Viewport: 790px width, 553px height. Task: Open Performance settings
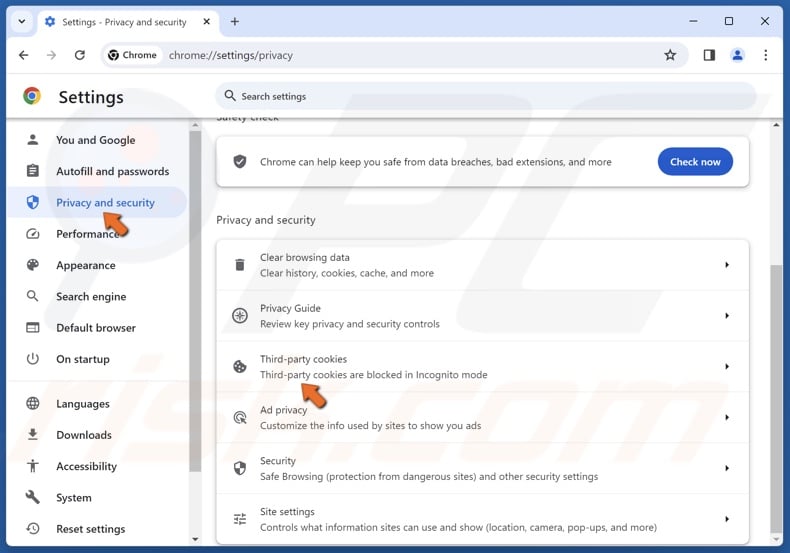point(98,234)
